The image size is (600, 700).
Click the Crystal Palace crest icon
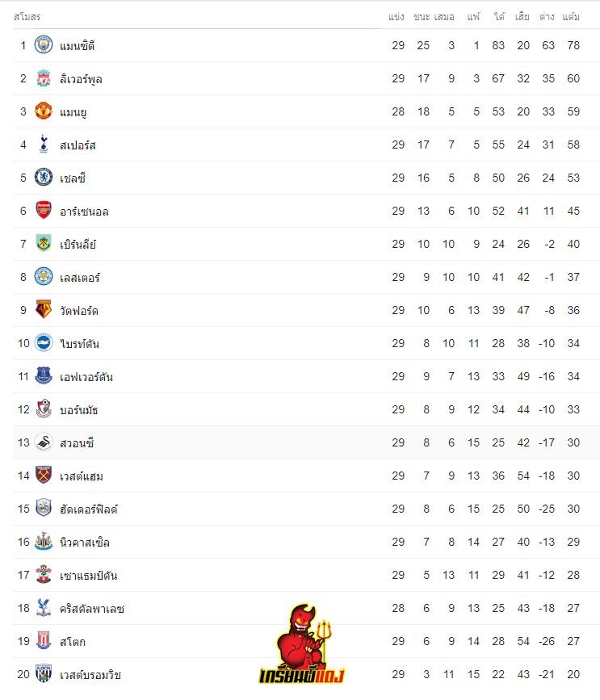(x=44, y=608)
